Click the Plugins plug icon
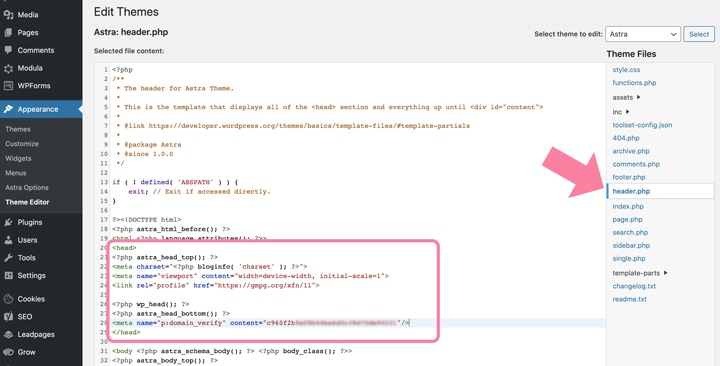720x366 pixels. pos(8,222)
